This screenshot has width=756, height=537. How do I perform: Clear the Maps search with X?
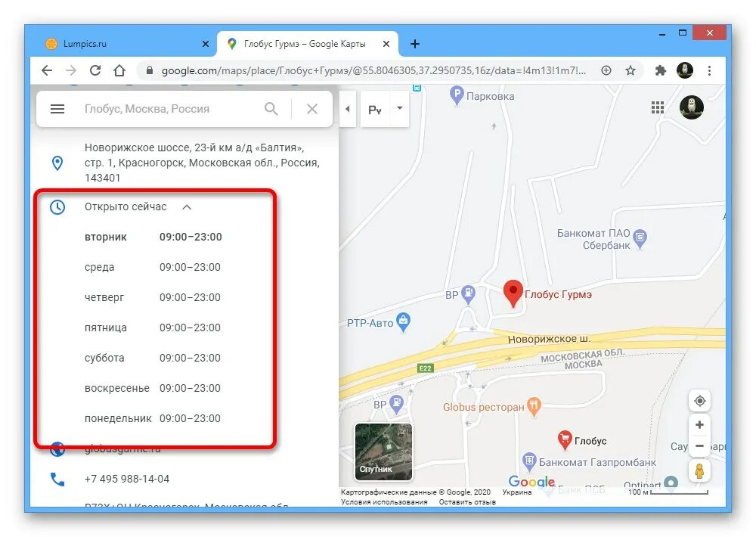tap(312, 109)
